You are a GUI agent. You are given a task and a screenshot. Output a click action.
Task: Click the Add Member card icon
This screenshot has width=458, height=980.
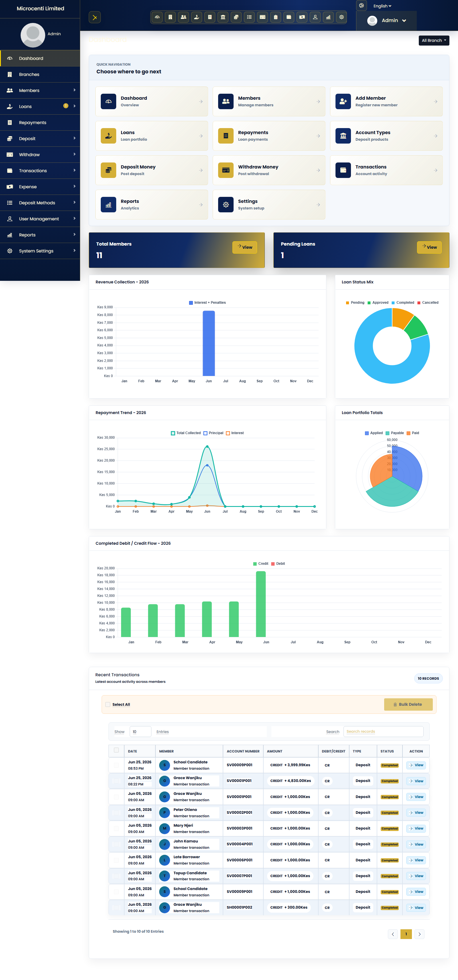coord(343,101)
